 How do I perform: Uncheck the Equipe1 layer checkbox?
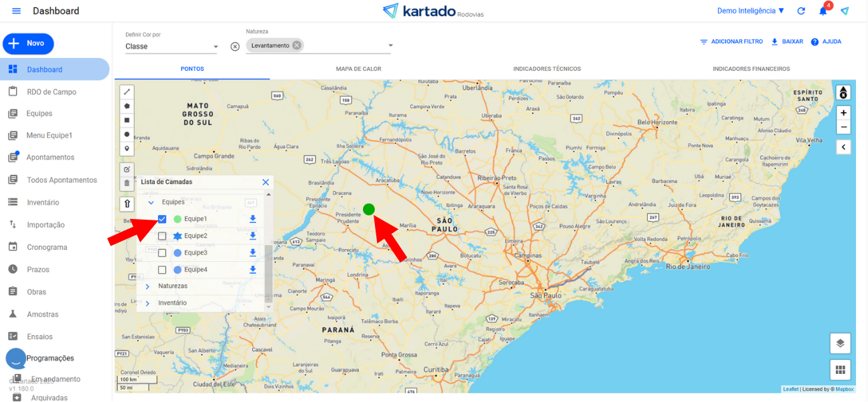click(x=162, y=219)
